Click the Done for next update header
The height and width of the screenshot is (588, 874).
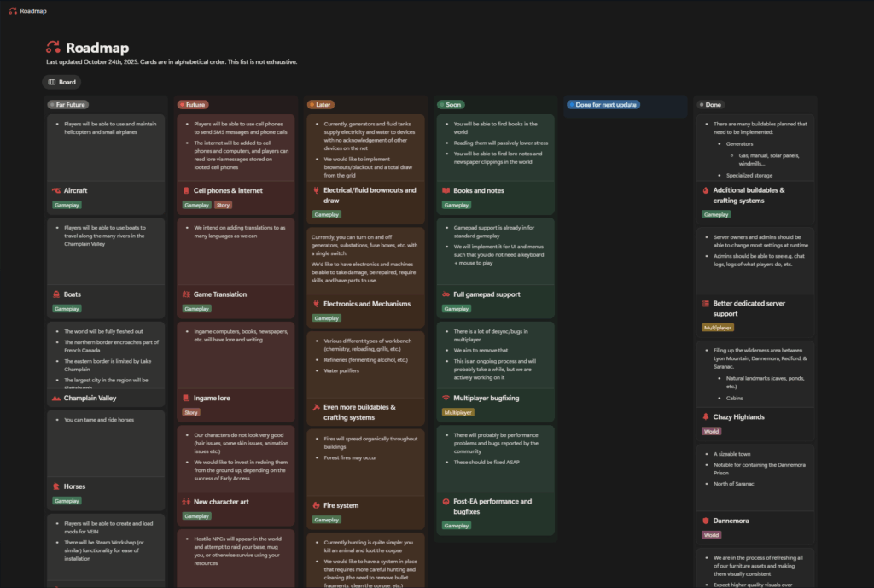tap(606, 105)
